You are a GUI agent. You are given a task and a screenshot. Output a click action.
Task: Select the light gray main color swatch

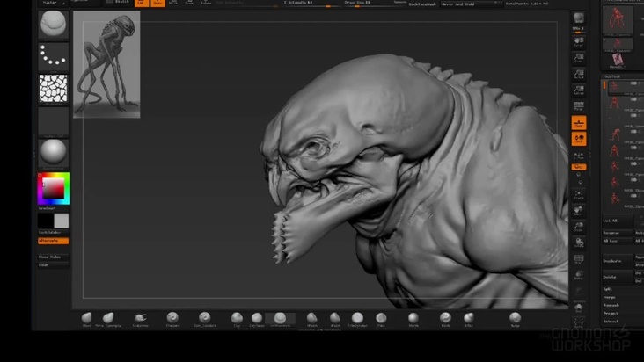(62, 221)
